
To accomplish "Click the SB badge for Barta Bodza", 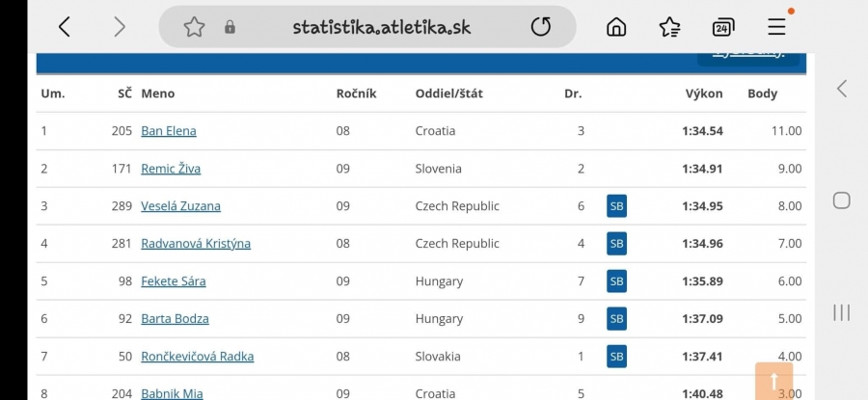I will 616,319.
